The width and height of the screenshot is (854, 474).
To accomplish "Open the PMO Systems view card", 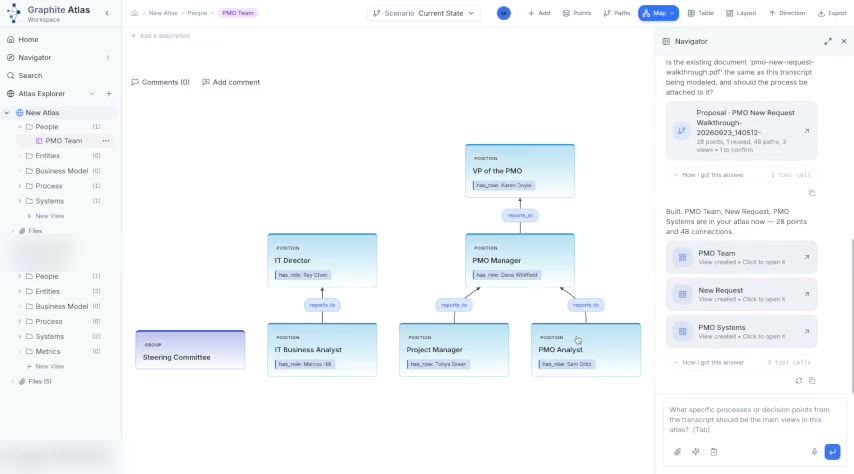I will pyautogui.click(x=741, y=331).
